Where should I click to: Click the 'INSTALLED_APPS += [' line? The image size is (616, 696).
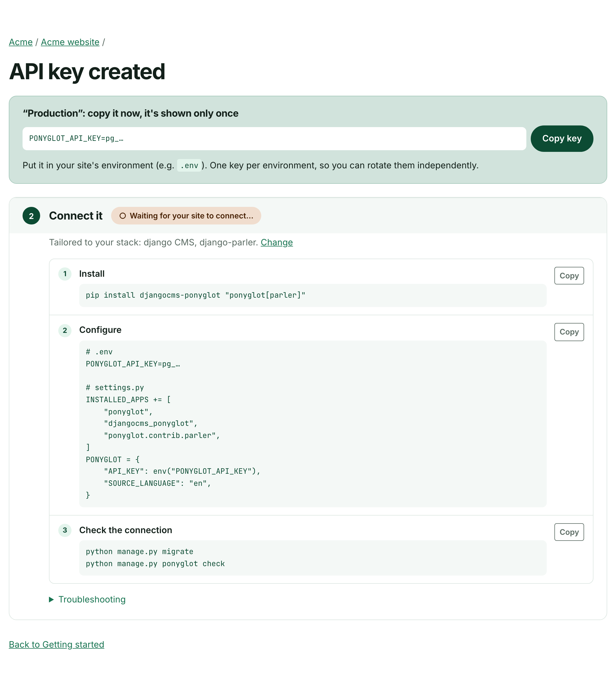[128, 400]
